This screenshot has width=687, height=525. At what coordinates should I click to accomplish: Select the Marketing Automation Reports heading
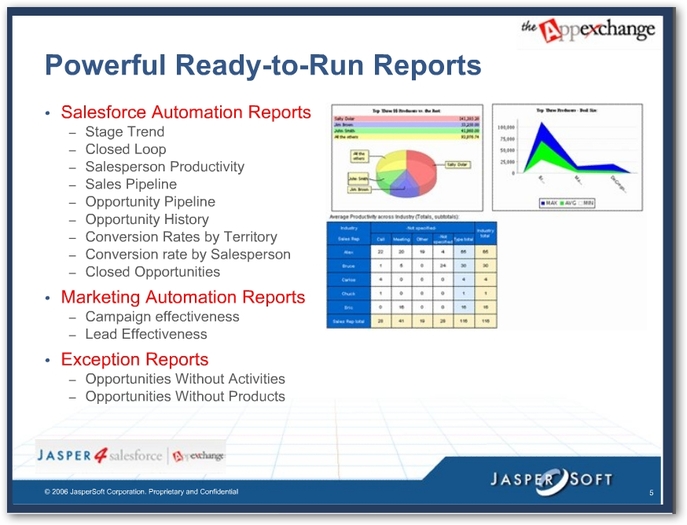coord(183,297)
